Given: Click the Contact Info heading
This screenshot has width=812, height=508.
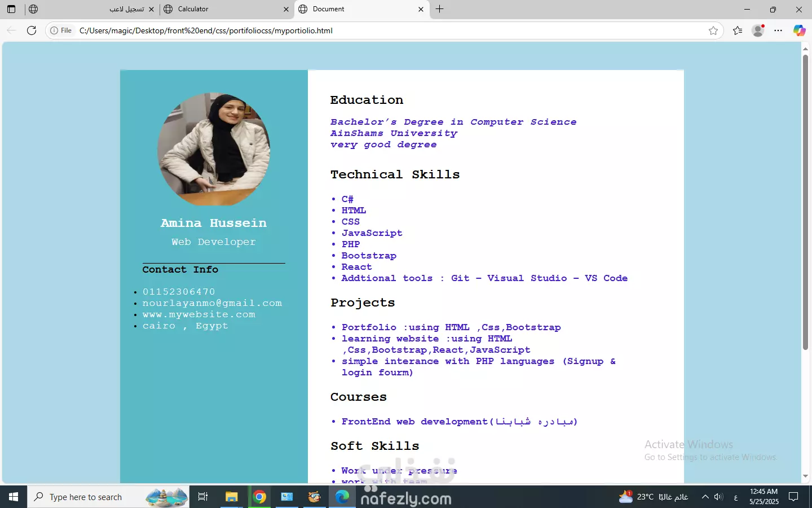Looking at the screenshot, I should 180,269.
